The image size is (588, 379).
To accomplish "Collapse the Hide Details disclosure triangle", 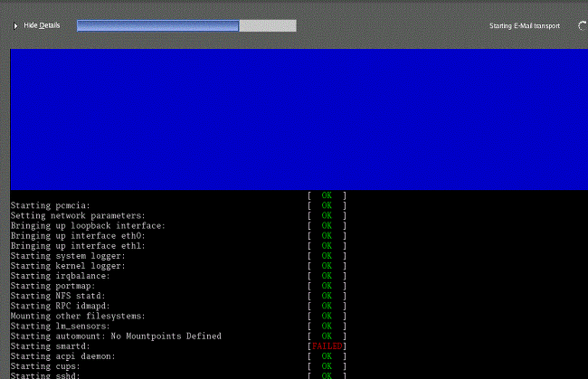I will [x=15, y=26].
